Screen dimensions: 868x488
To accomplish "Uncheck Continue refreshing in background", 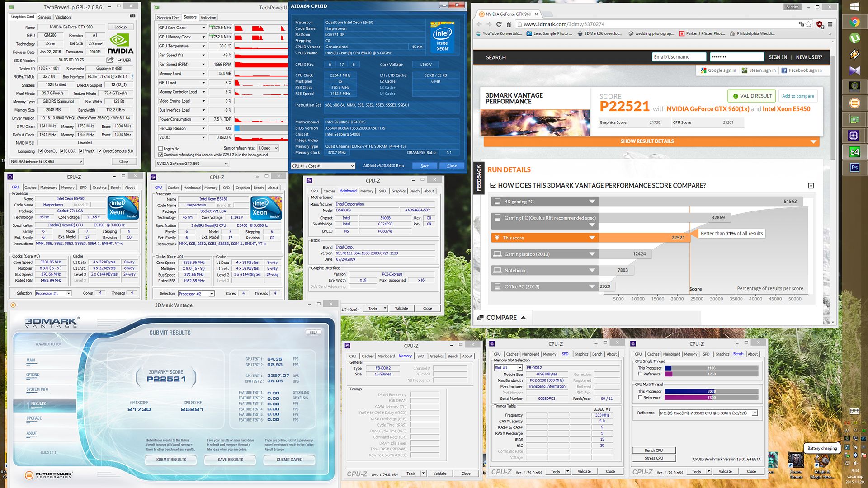I will (x=160, y=155).
